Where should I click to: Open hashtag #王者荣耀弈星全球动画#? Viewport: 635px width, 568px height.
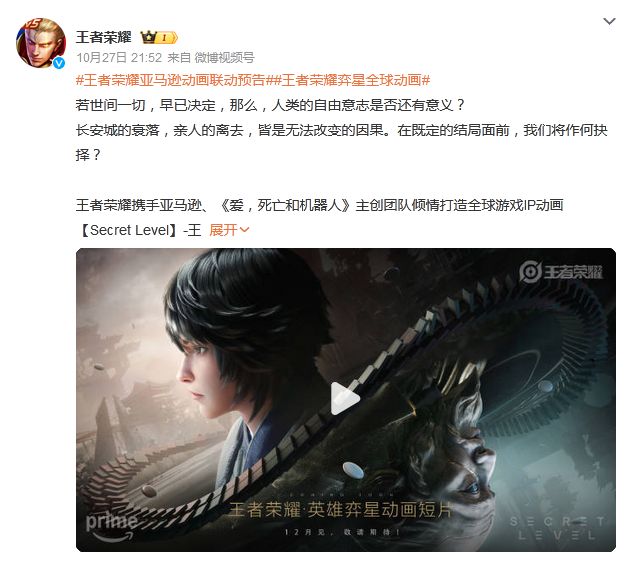tap(352, 80)
